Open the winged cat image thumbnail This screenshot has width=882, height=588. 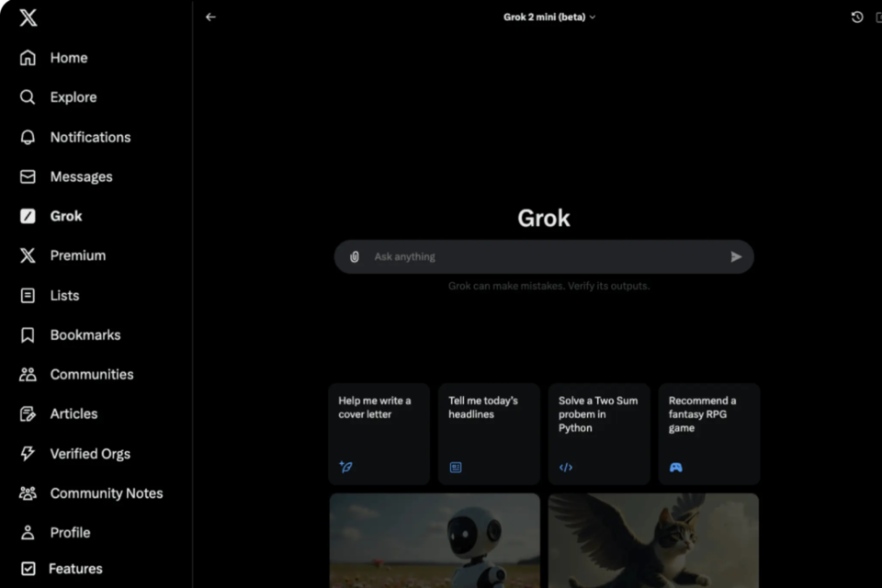(x=653, y=540)
